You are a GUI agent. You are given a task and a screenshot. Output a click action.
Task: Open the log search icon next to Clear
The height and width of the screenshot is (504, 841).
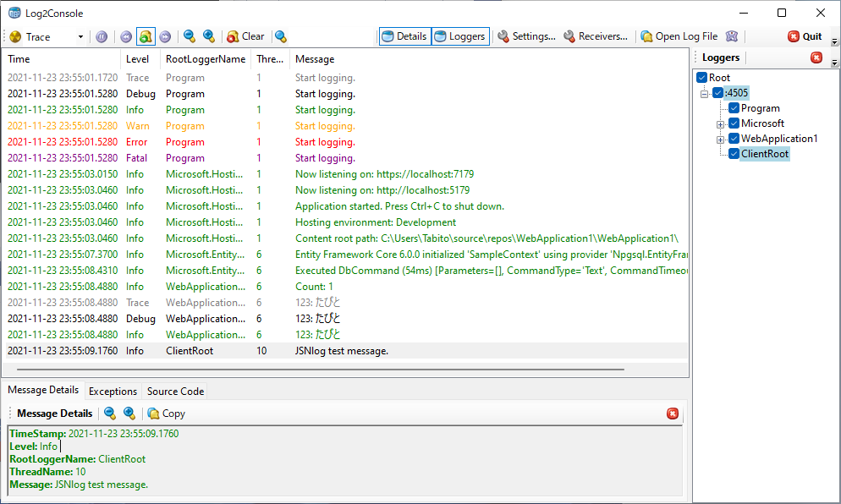pyautogui.click(x=281, y=36)
